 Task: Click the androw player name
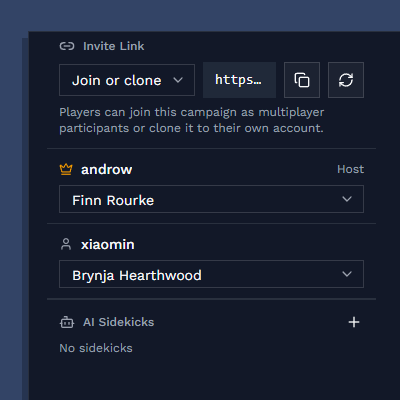[x=107, y=170]
